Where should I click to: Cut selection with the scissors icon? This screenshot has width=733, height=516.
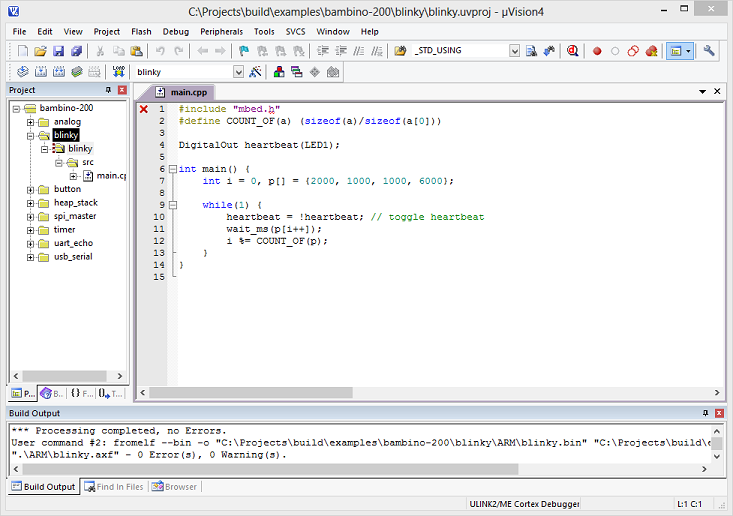[x=100, y=50]
